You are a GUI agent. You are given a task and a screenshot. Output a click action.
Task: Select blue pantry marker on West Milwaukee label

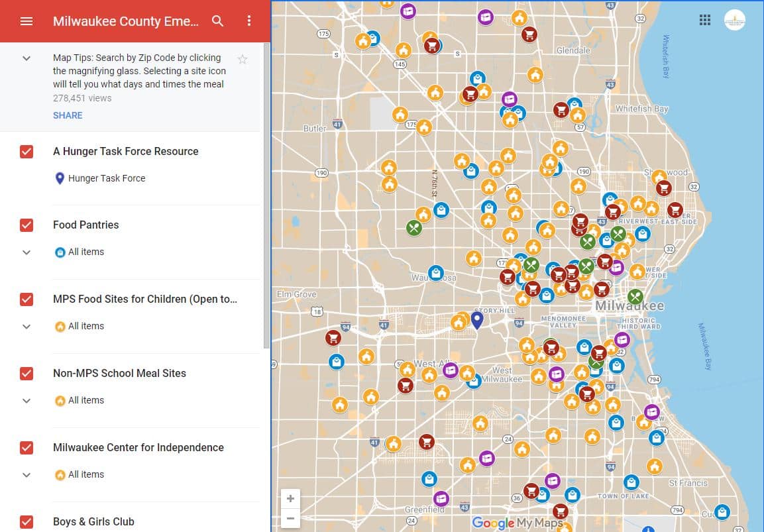click(x=474, y=381)
